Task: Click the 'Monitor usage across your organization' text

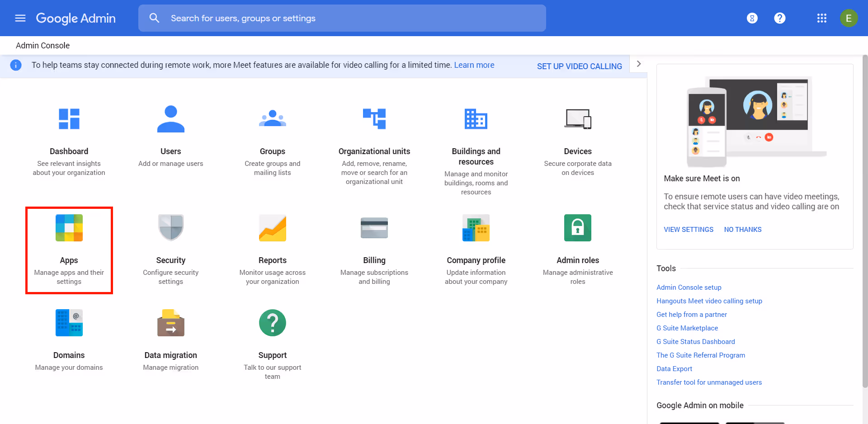Action: click(273, 277)
